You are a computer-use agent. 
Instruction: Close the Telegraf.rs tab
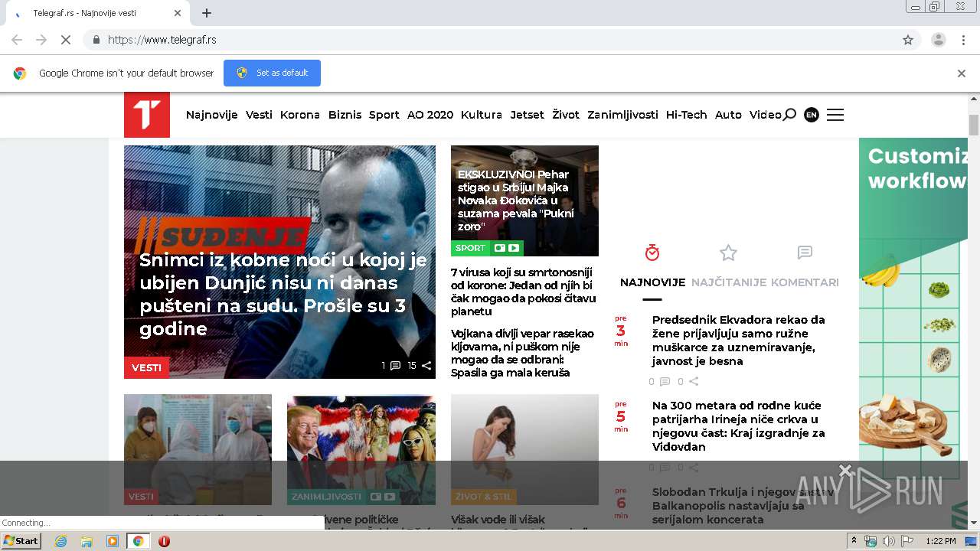pos(178,13)
